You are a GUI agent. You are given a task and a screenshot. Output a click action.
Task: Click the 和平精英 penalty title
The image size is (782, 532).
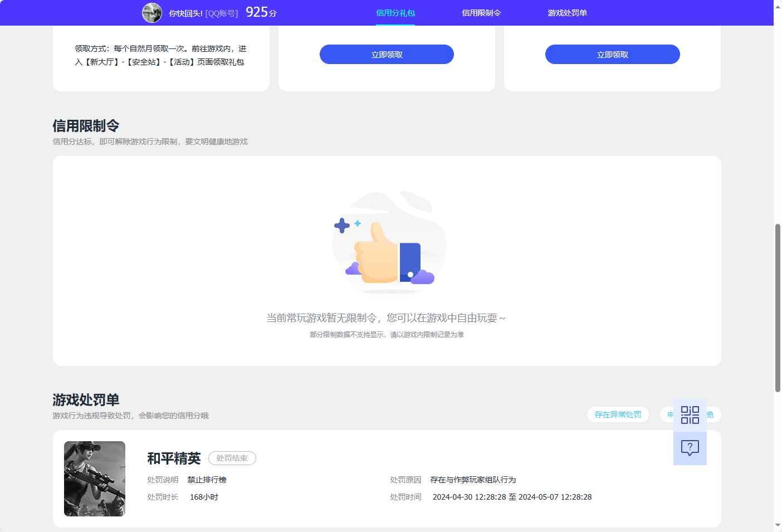tap(174, 458)
